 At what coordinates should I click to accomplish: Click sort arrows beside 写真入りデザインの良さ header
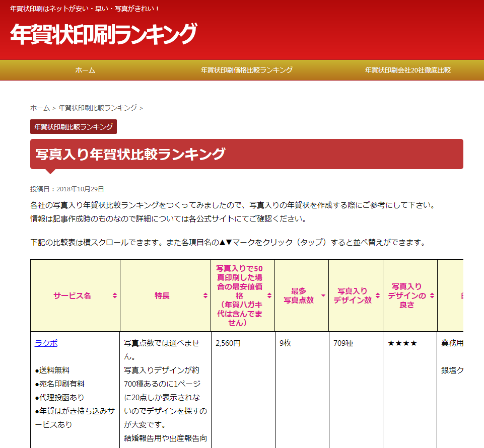click(x=432, y=296)
